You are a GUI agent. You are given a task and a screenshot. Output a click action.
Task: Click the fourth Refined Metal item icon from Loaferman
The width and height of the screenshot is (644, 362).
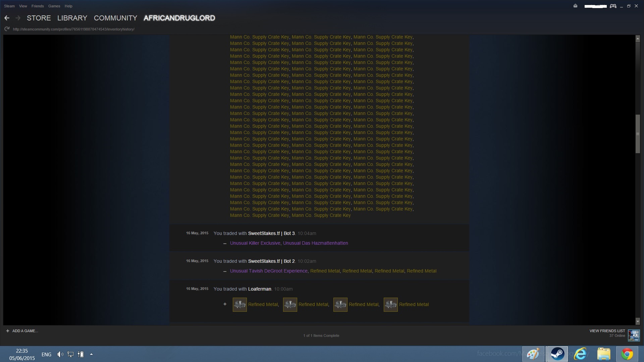click(391, 305)
